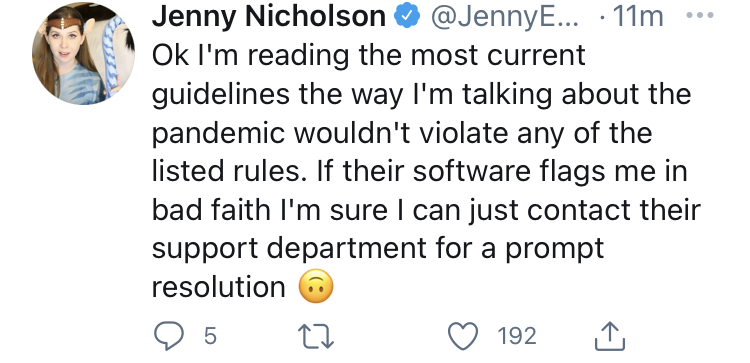The height and width of the screenshot is (363, 750).
Task: Open profile via the Jenny Nicholson display name
Action: (x=269, y=17)
